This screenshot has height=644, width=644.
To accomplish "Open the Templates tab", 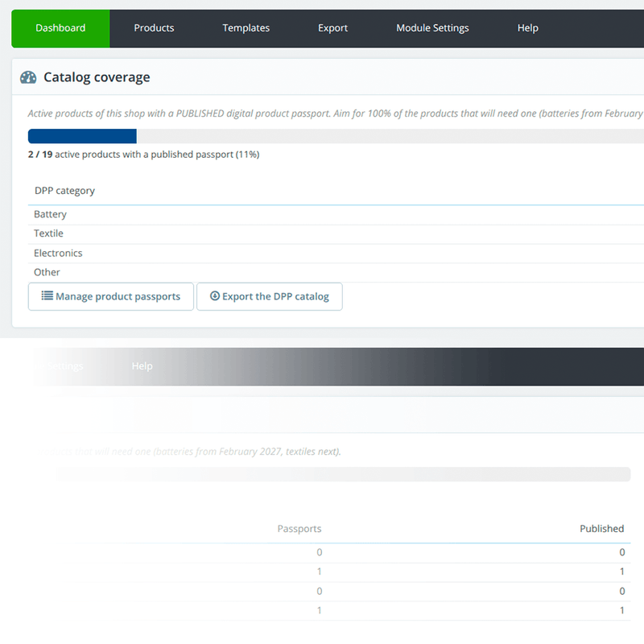I will click(246, 28).
